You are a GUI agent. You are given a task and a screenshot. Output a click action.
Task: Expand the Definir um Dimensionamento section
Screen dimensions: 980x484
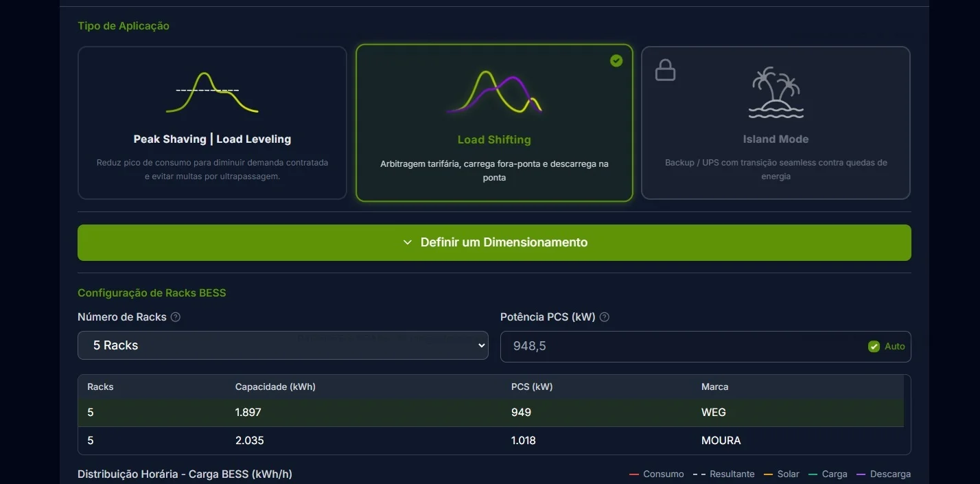494,242
